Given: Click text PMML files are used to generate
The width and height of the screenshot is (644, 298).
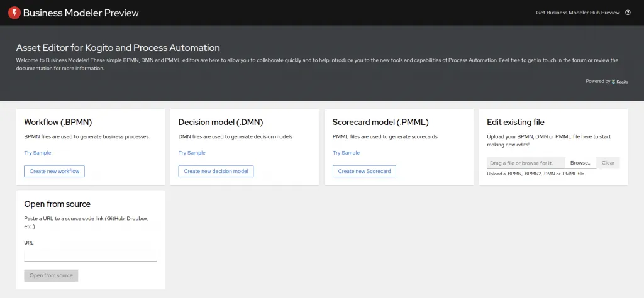Looking at the screenshot, I should click(386, 136).
